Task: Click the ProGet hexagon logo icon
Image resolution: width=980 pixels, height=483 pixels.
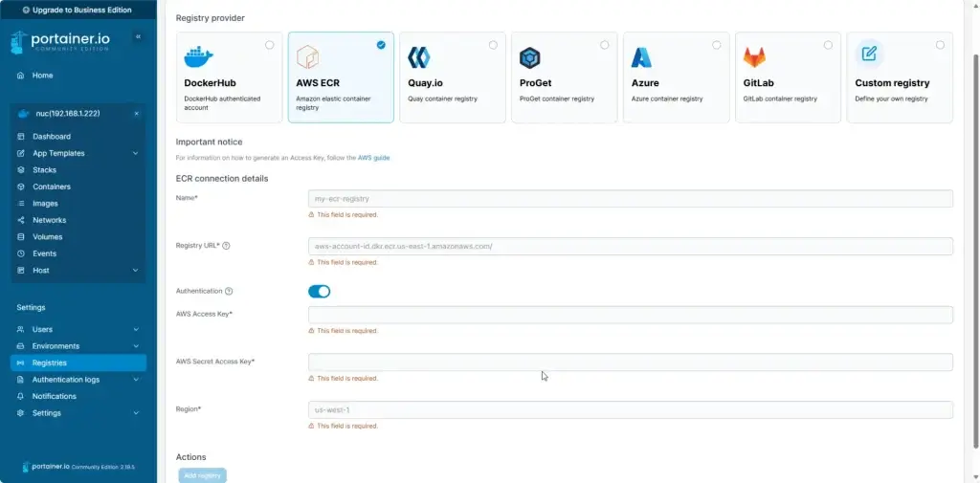Action: [530, 58]
